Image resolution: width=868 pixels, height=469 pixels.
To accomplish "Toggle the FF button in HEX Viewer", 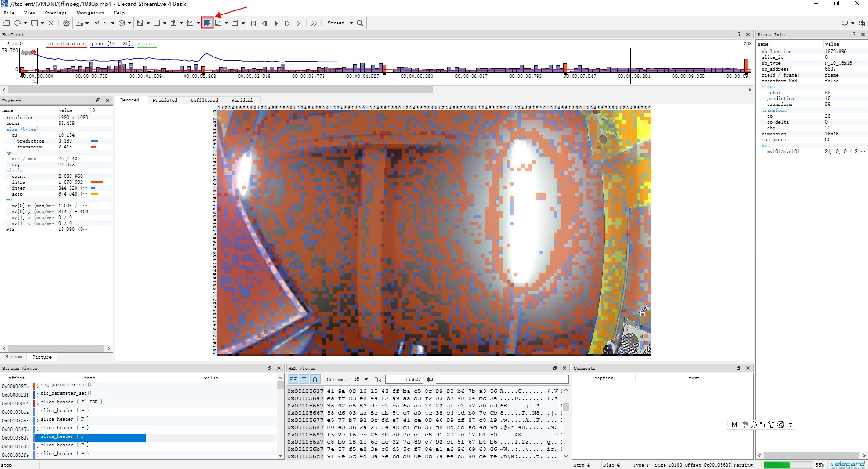I will [x=293, y=379].
